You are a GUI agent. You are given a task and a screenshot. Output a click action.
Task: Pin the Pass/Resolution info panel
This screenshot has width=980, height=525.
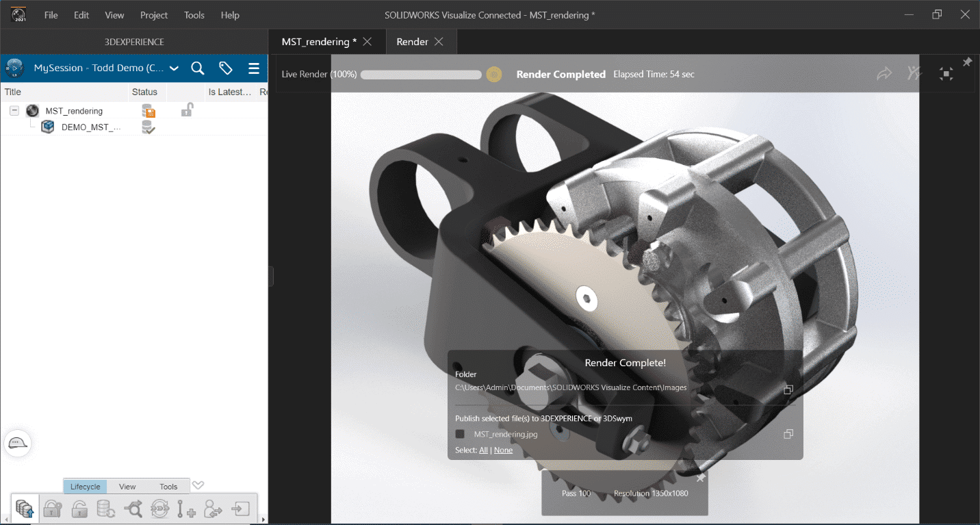[x=700, y=478]
